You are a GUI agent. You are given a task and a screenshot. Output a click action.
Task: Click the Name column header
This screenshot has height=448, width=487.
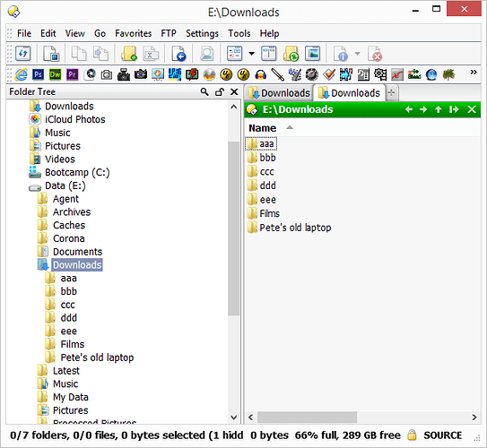[263, 128]
